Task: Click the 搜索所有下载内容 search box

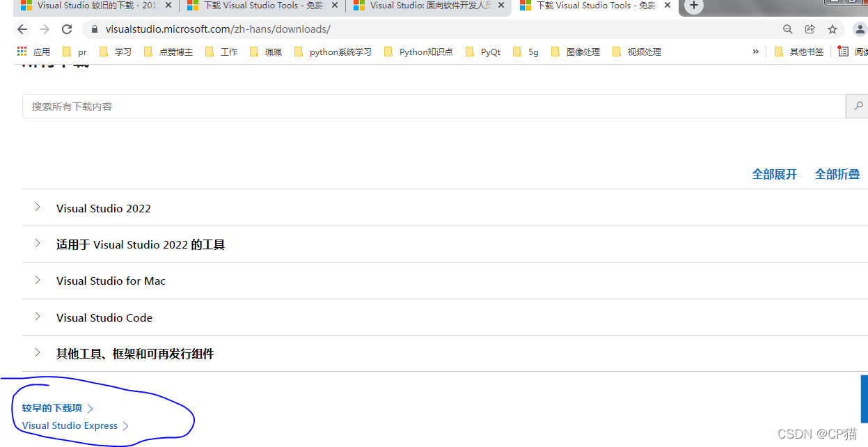Action: pyautogui.click(x=434, y=107)
